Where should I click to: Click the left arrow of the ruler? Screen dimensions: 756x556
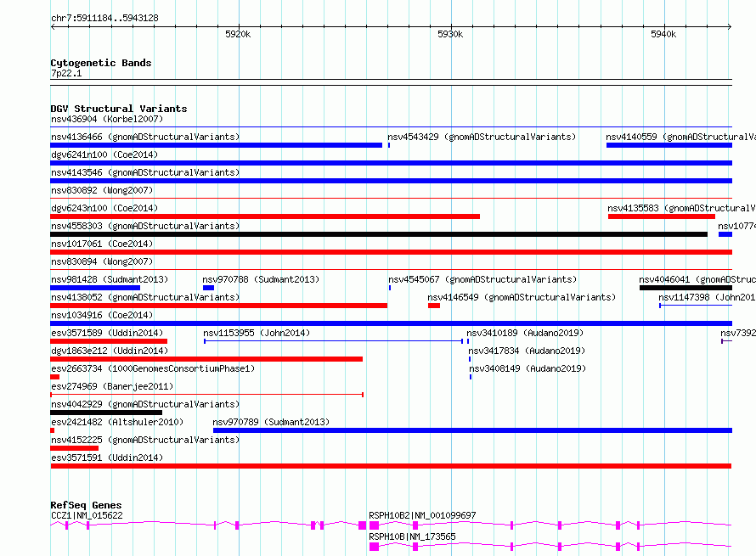53,27
